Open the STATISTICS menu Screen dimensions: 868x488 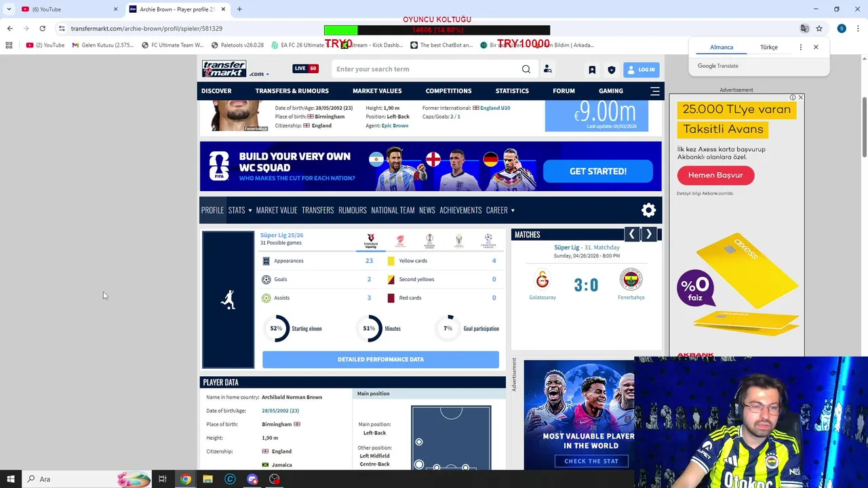click(512, 91)
